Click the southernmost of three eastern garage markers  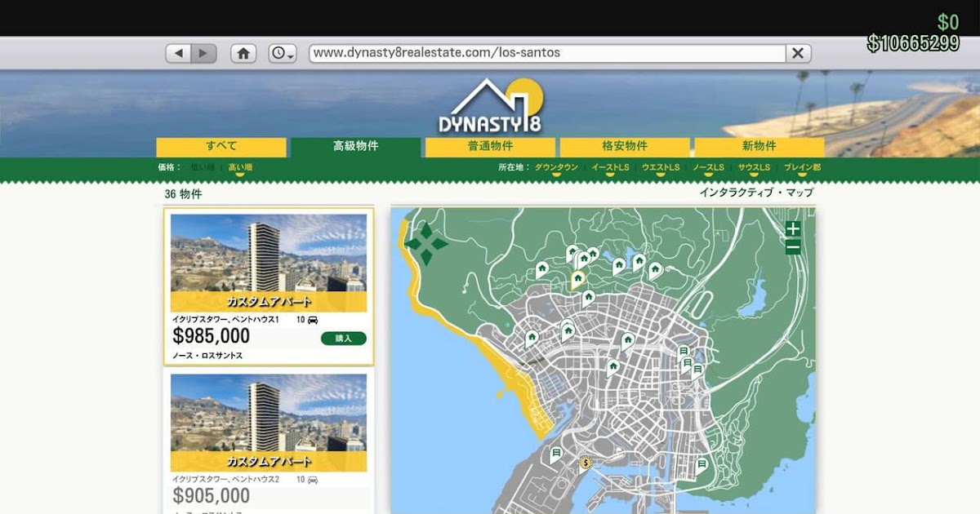pos(697,370)
